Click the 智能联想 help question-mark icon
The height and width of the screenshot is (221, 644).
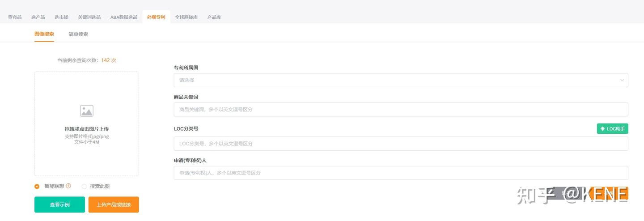click(x=68, y=186)
